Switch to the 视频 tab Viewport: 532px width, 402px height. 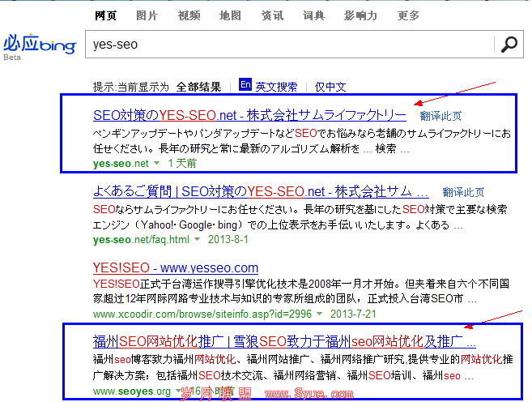[x=189, y=15]
